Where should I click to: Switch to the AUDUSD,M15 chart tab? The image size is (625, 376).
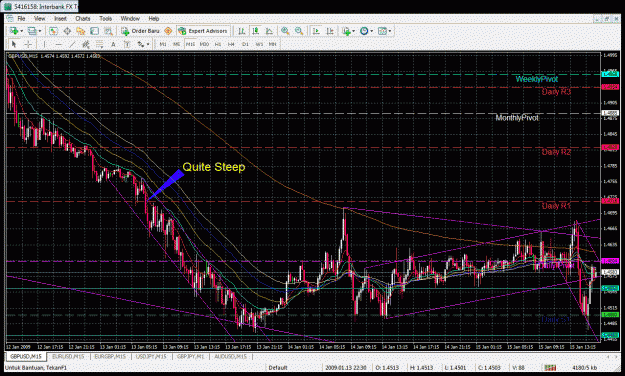[x=230, y=356]
